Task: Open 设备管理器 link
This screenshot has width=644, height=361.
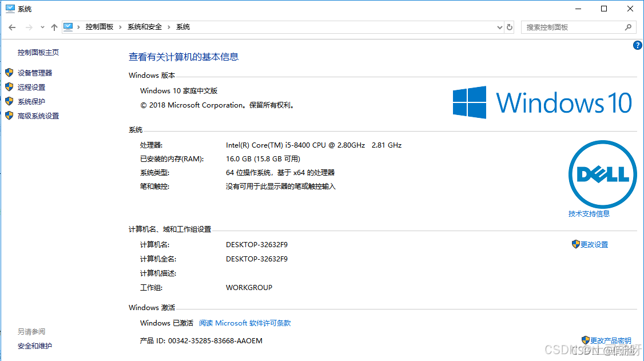Action: (35, 73)
